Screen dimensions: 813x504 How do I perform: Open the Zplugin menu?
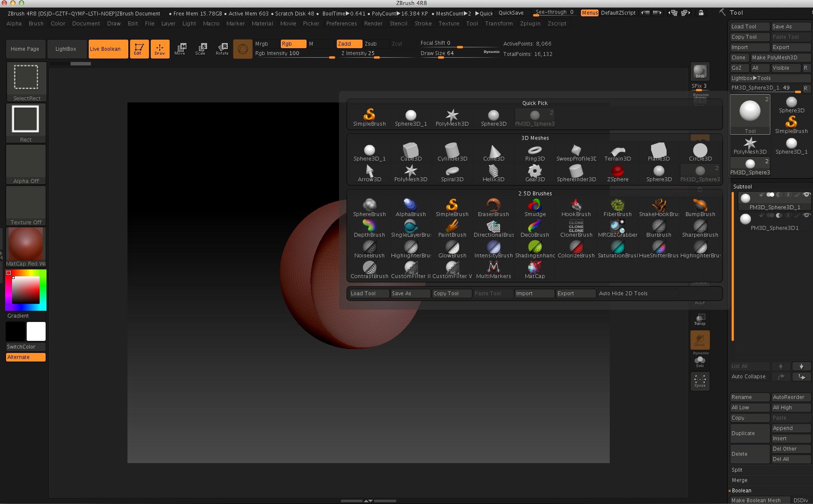530,23
